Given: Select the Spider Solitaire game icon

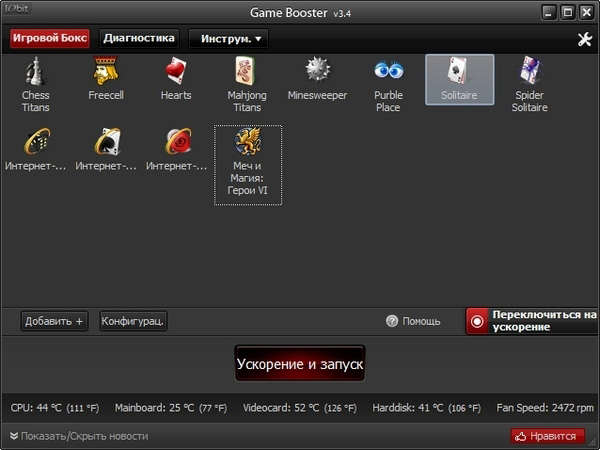Looking at the screenshot, I should tap(530, 71).
